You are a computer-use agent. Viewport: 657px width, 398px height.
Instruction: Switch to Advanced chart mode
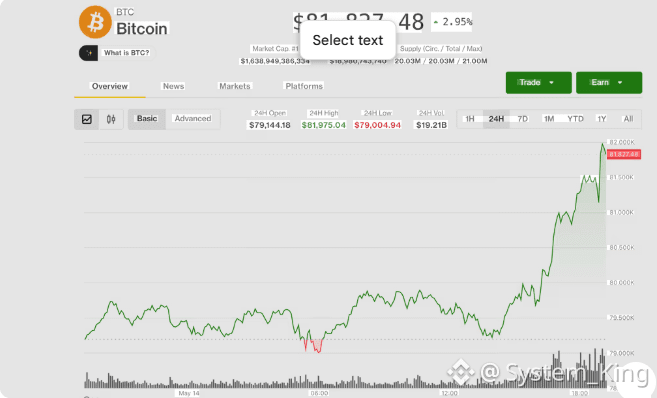[193, 119]
